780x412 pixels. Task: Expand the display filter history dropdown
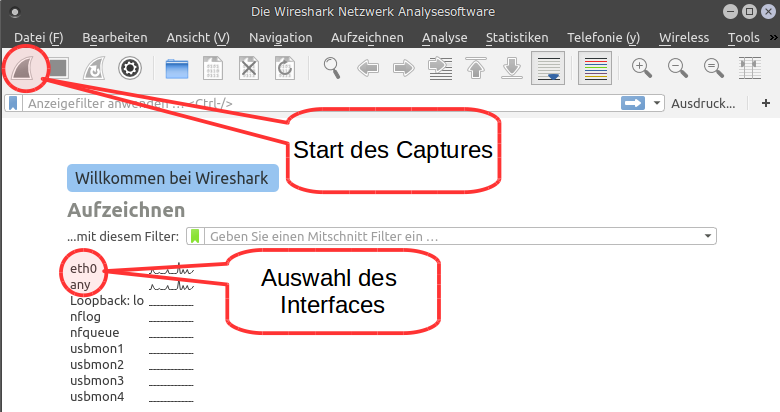[657, 103]
